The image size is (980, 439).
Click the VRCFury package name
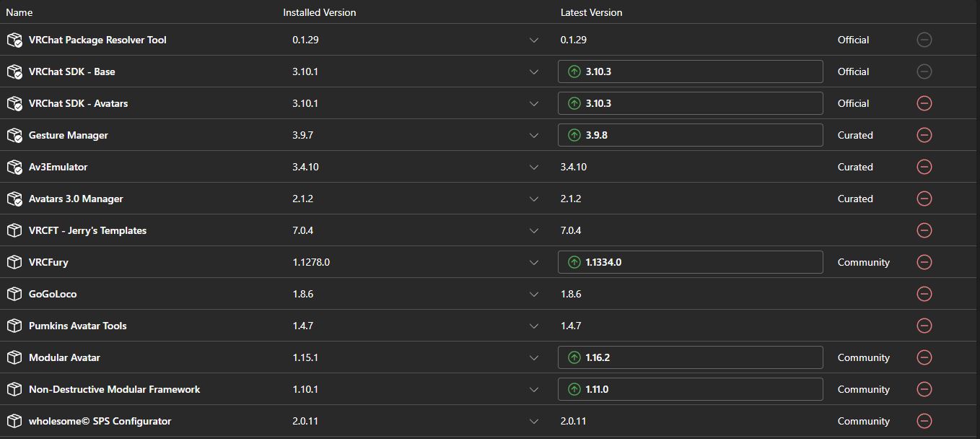point(48,262)
